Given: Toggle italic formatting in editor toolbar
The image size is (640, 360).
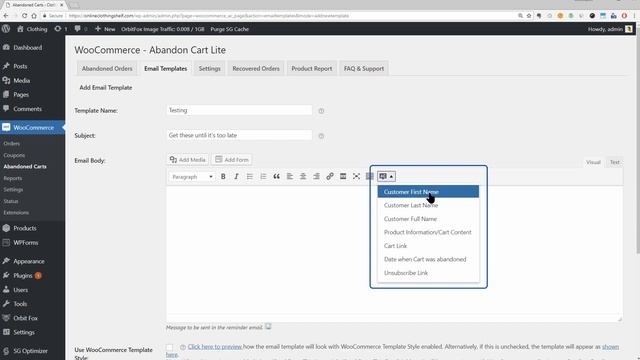Looking at the screenshot, I should 236,176.
